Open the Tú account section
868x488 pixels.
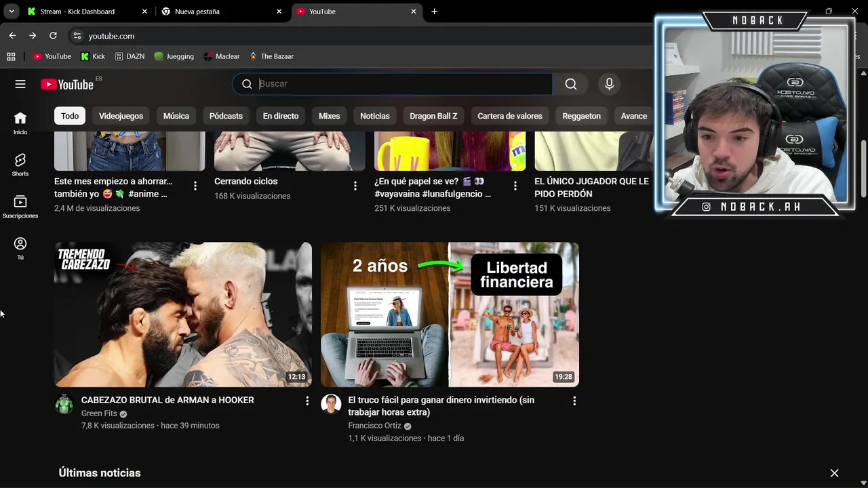point(20,249)
